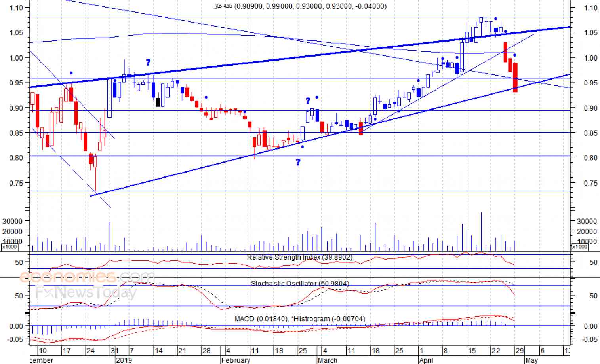Click the date tick label '14' on the time axis
Screen dimensions: 600x364
[x=158, y=351]
